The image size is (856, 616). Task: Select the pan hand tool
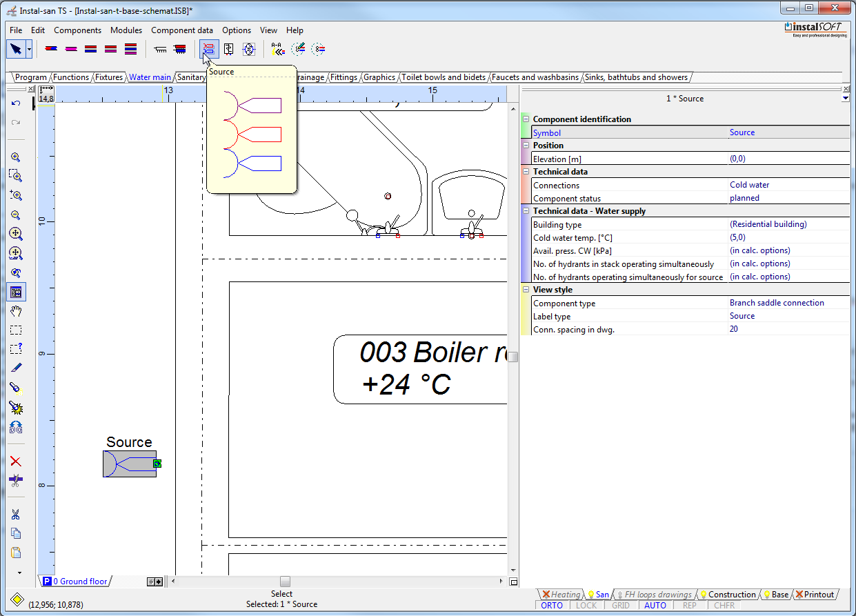[x=16, y=311]
